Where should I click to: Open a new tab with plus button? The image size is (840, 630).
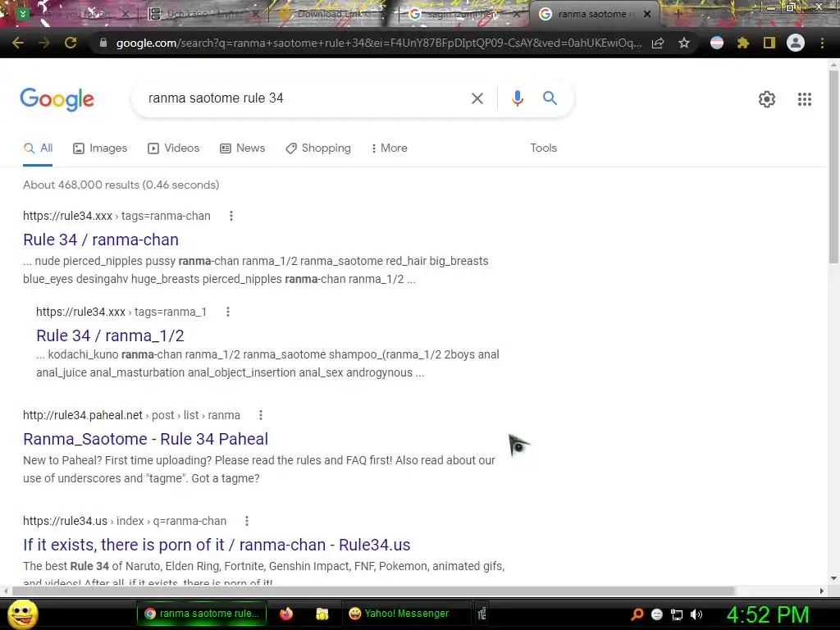point(678,14)
